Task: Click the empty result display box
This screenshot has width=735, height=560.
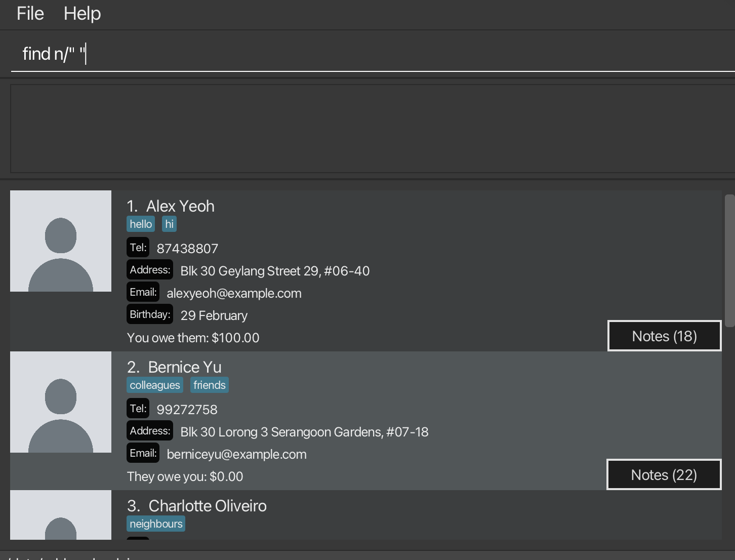Action: [x=373, y=129]
